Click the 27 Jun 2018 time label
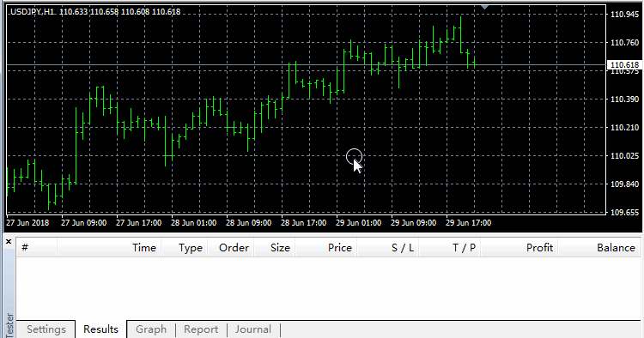Image resolution: width=644 pixels, height=338 pixels. point(27,223)
